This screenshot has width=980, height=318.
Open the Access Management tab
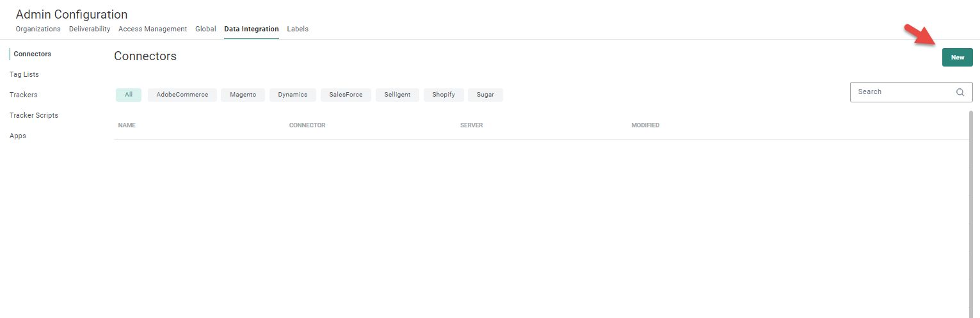pos(152,29)
